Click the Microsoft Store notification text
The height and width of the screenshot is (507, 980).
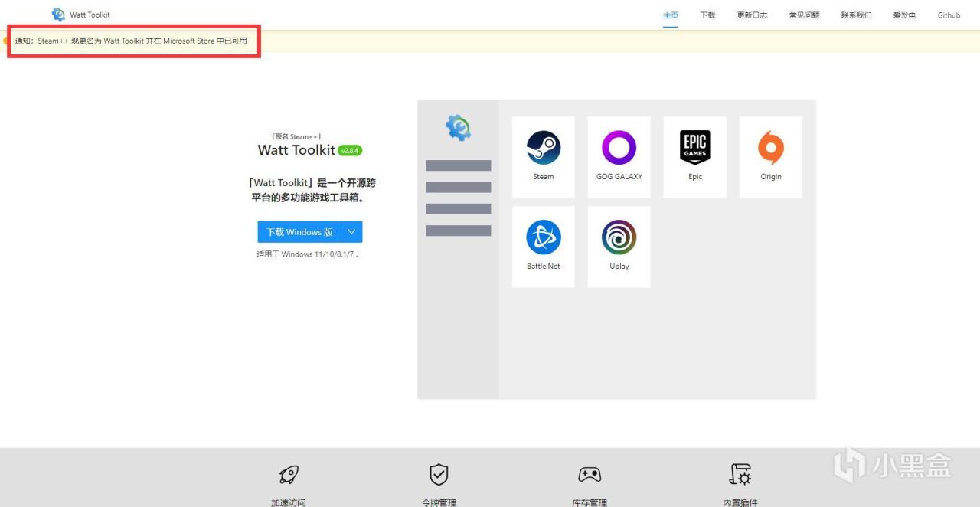point(131,41)
